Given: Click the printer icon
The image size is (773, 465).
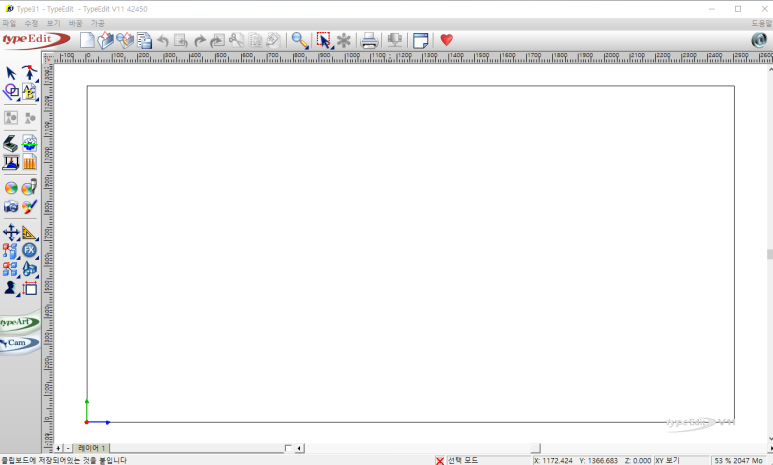Looking at the screenshot, I should coord(369,40).
